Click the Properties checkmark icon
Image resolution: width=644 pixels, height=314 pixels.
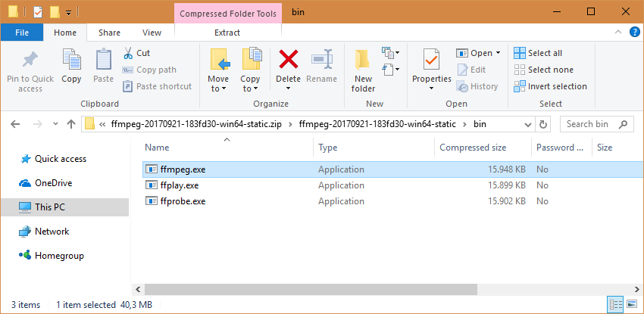tap(431, 61)
